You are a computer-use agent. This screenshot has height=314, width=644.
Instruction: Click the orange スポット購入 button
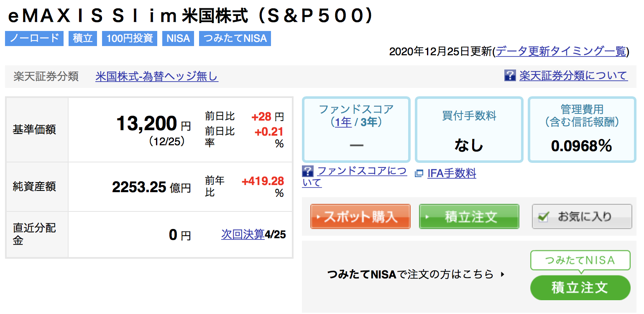360,216
